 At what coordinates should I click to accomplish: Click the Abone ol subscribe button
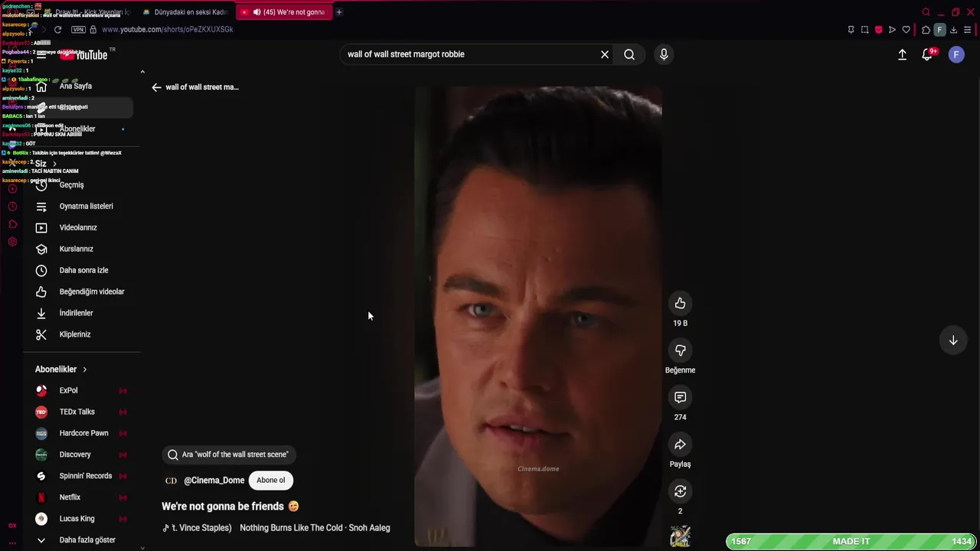point(271,481)
